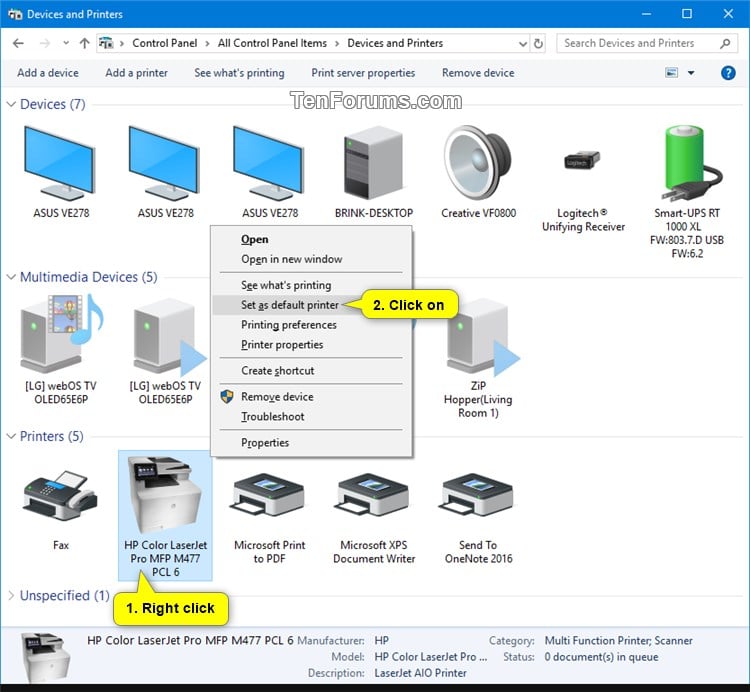The height and width of the screenshot is (692, 750).
Task: Choose Set as default printer
Action: click(x=311, y=305)
